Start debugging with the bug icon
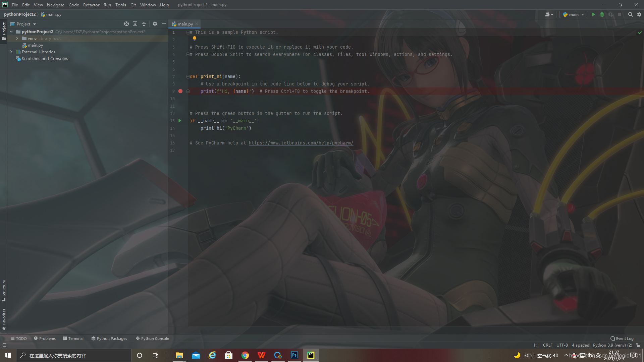The width and height of the screenshot is (644, 362). (x=602, y=14)
